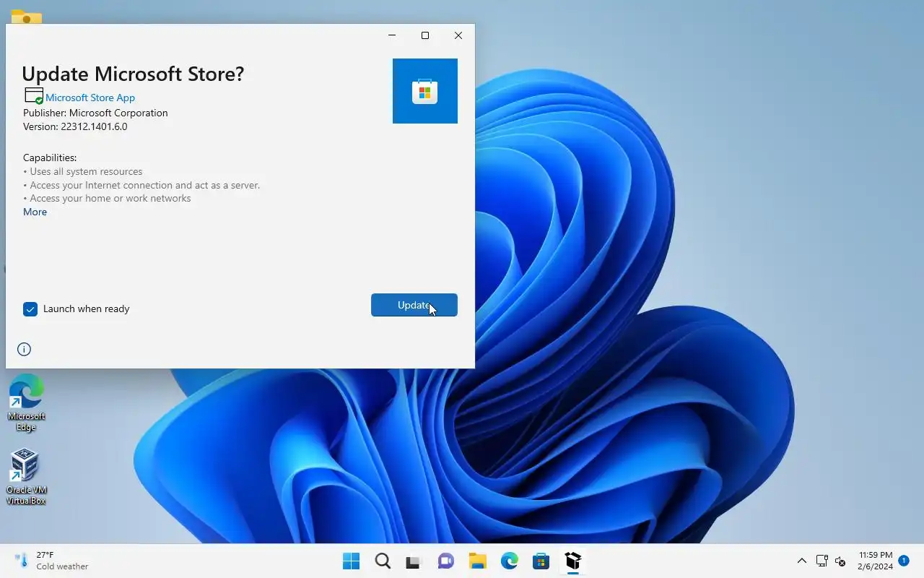Open Microsoft Store from taskbar
Image resolution: width=924 pixels, height=578 pixels.
click(x=541, y=561)
